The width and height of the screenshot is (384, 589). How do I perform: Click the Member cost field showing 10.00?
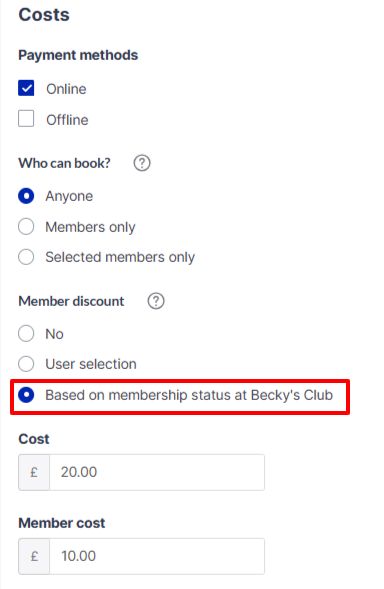coord(157,556)
